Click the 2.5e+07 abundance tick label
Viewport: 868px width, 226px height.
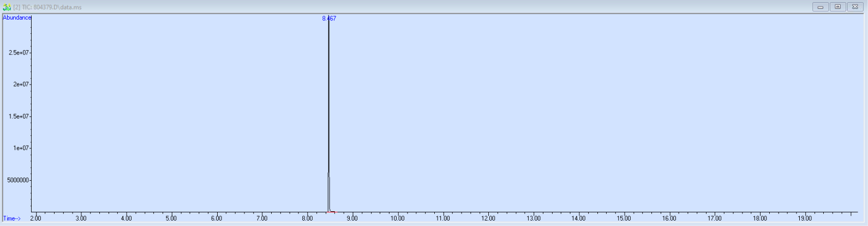click(x=19, y=53)
